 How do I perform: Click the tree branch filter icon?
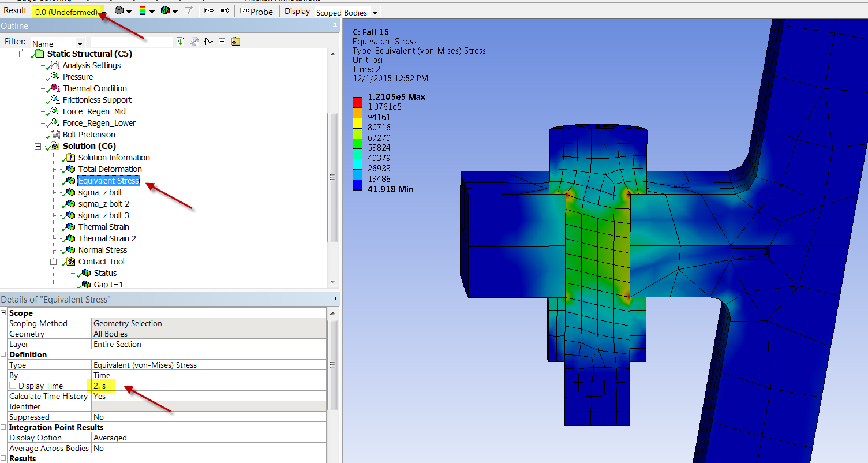coord(208,42)
